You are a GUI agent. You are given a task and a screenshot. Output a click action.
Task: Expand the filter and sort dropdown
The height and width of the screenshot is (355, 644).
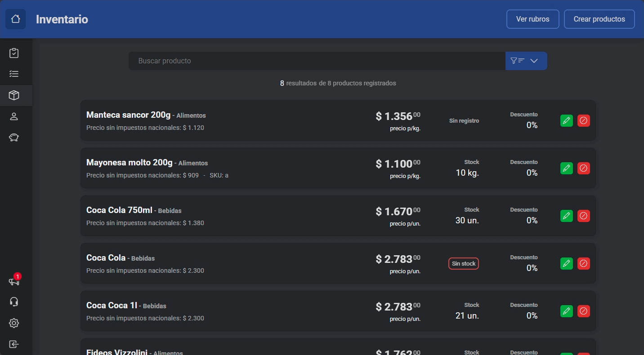click(x=526, y=61)
